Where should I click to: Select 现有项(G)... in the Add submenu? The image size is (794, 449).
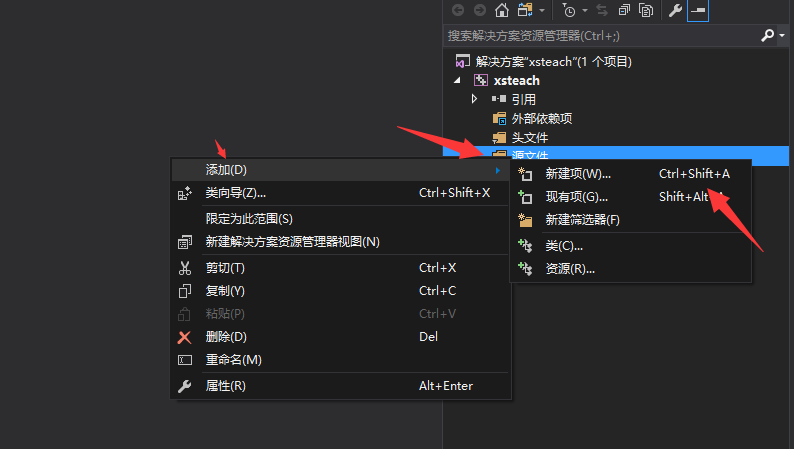[x=576, y=197]
